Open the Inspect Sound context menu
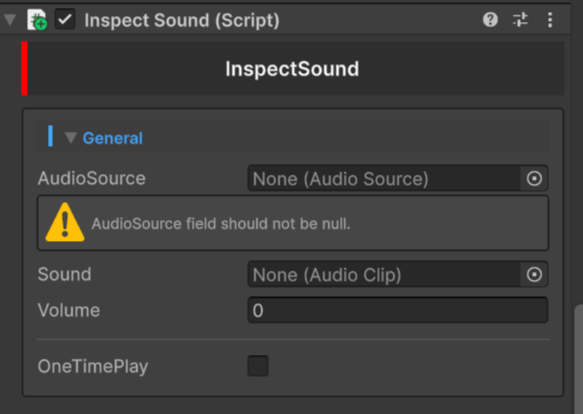The height and width of the screenshot is (414, 583). coord(550,19)
